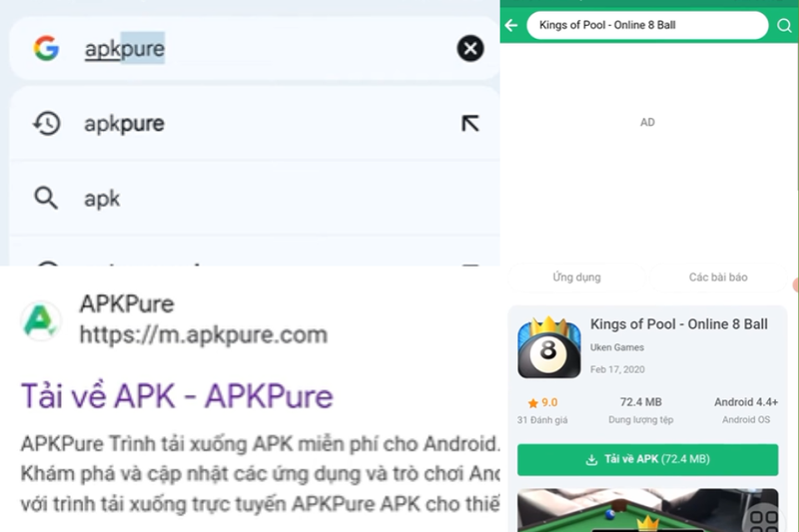
Task: Select the apkpure history suggestion
Action: [x=254, y=123]
